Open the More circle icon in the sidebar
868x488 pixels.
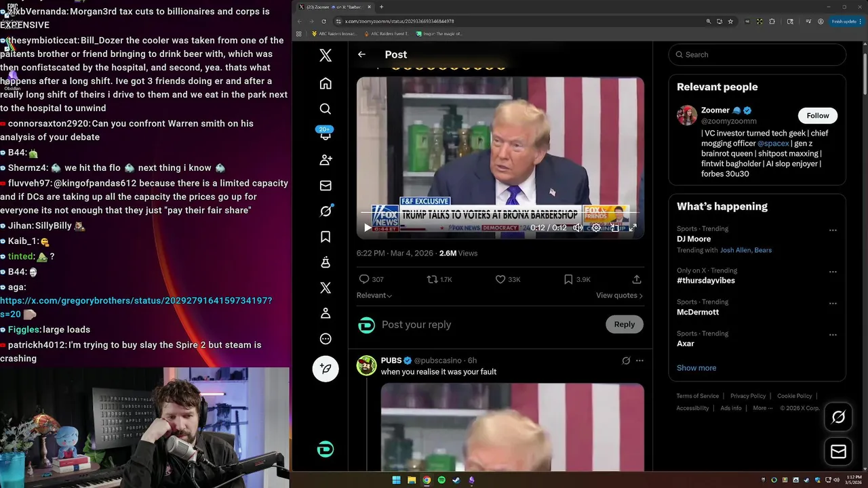[325, 339]
